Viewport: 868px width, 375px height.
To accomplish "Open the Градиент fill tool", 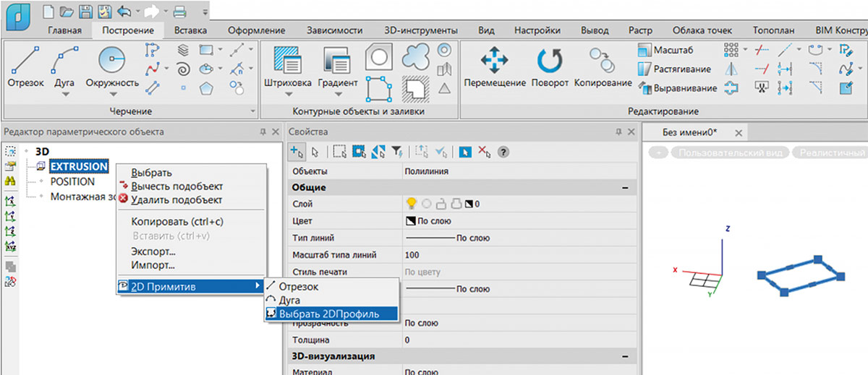I will (337, 68).
